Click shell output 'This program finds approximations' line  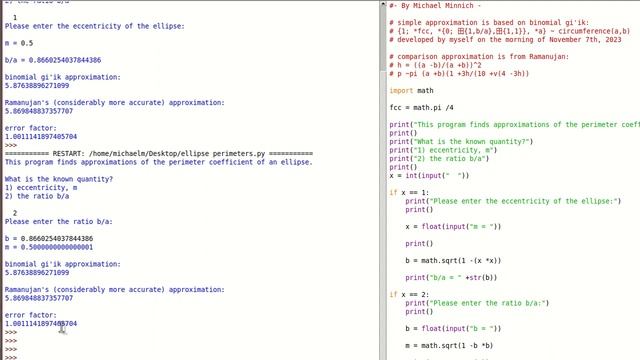click(158, 162)
